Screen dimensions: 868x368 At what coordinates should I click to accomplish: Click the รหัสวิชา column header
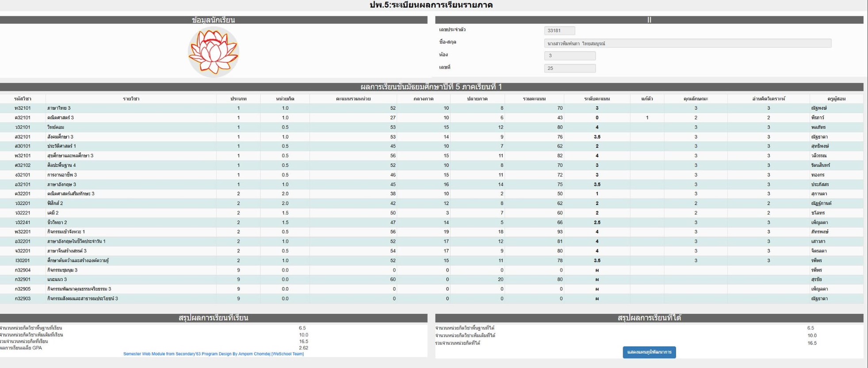[23, 99]
